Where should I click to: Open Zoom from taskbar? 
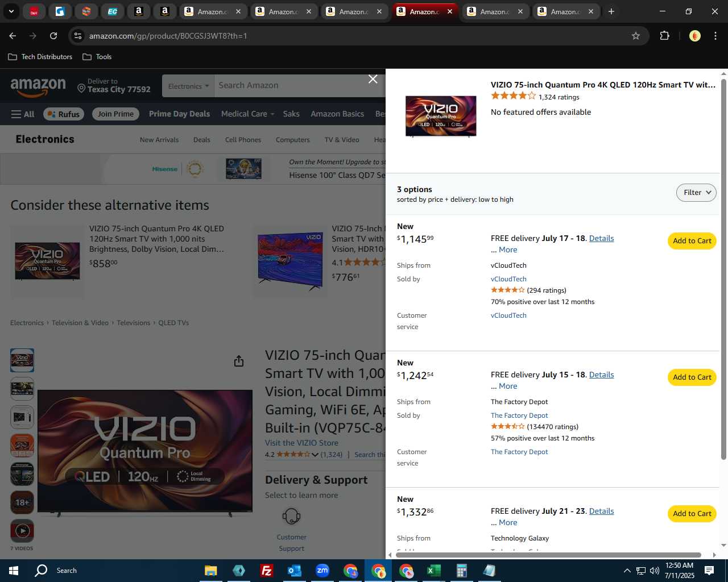click(x=322, y=571)
